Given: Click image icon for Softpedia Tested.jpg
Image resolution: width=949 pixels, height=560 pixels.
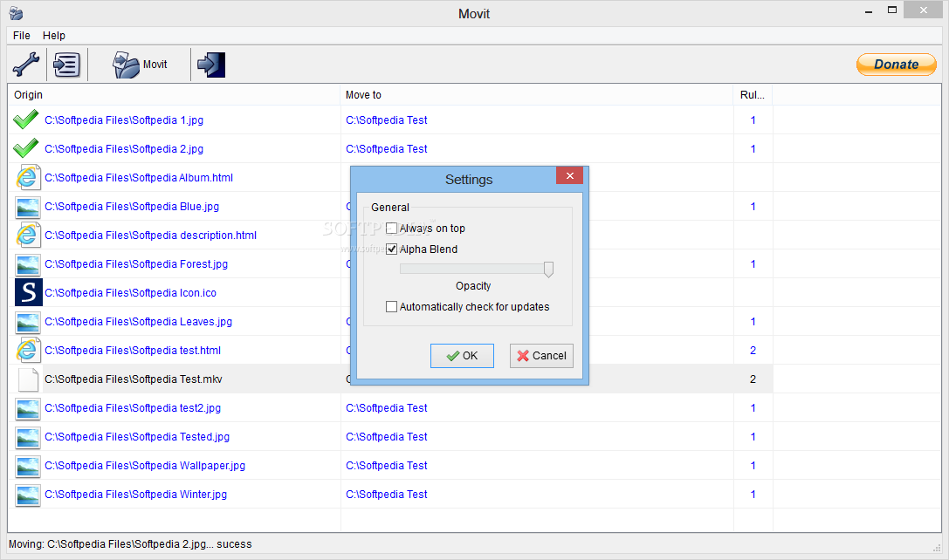Looking at the screenshot, I should 28,437.
